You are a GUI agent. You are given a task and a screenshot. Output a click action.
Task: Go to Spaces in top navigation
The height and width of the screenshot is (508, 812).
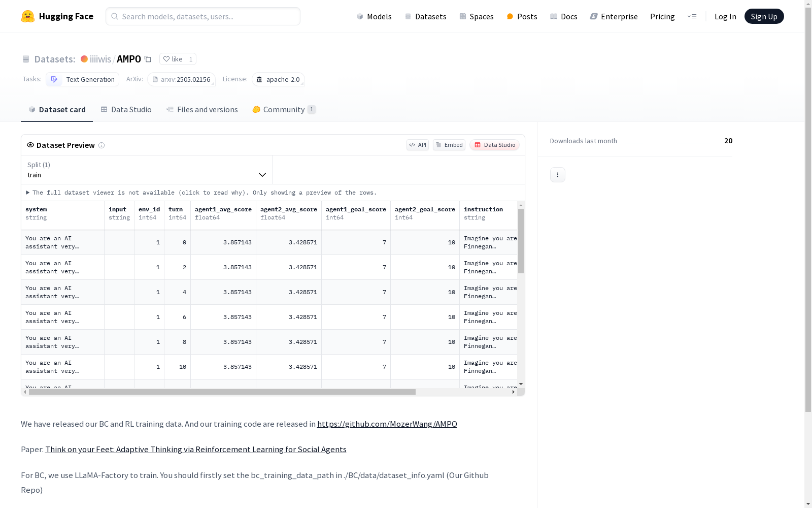pos(477,16)
